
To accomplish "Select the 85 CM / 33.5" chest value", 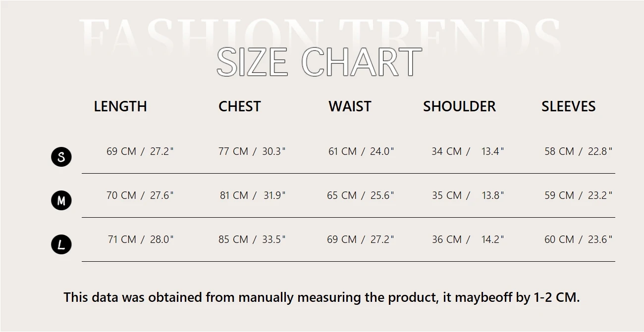I will coord(252,239).
